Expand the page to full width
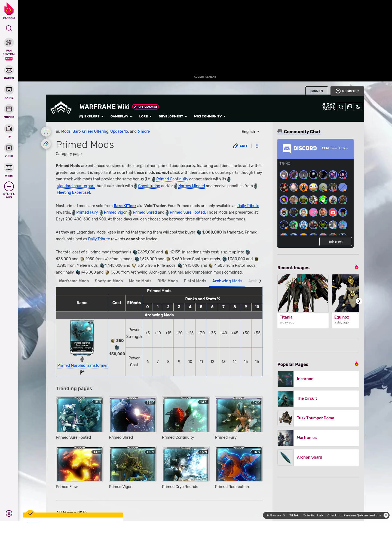The height and width of the screenshot is (545, 392). 46,132
